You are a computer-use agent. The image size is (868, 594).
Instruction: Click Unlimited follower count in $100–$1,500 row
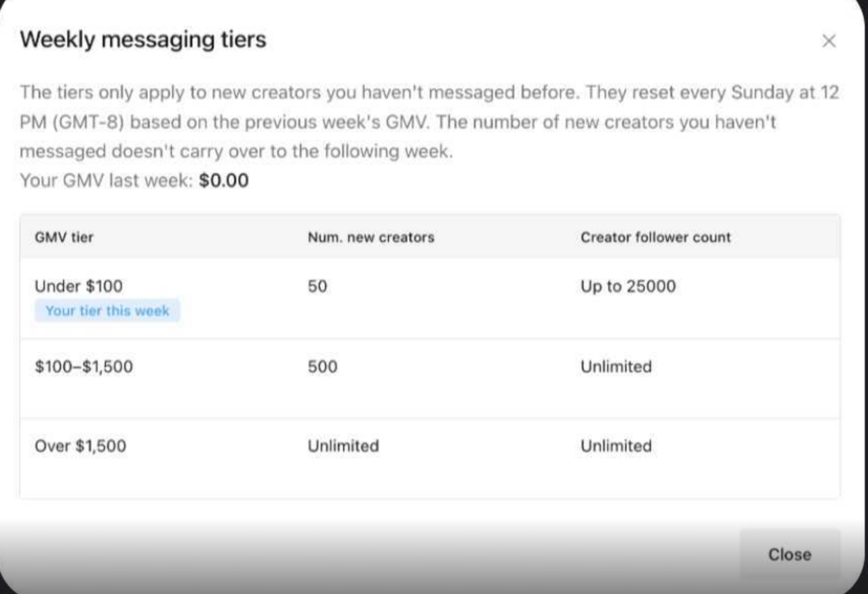coord(615,367)
